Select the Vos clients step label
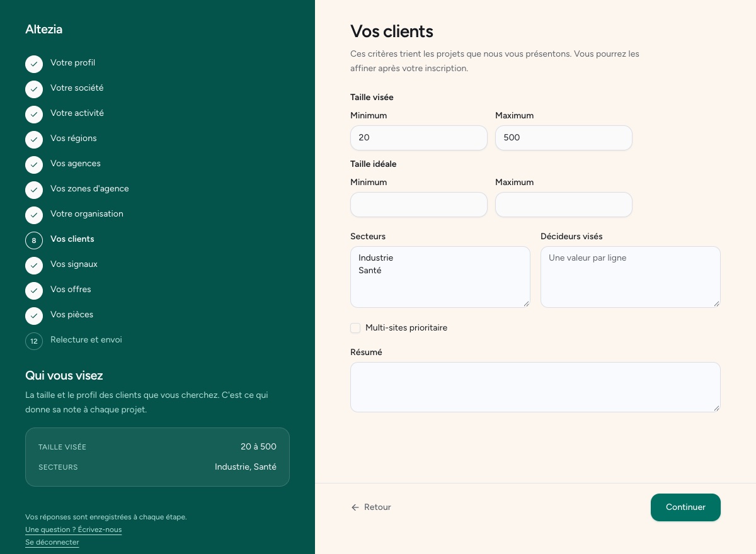This screenshot has height=554, width=756. [72, 239]
